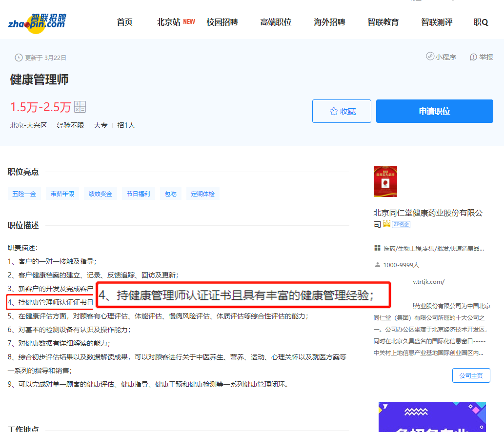Open the 北京站 menu item

[168, 22]
